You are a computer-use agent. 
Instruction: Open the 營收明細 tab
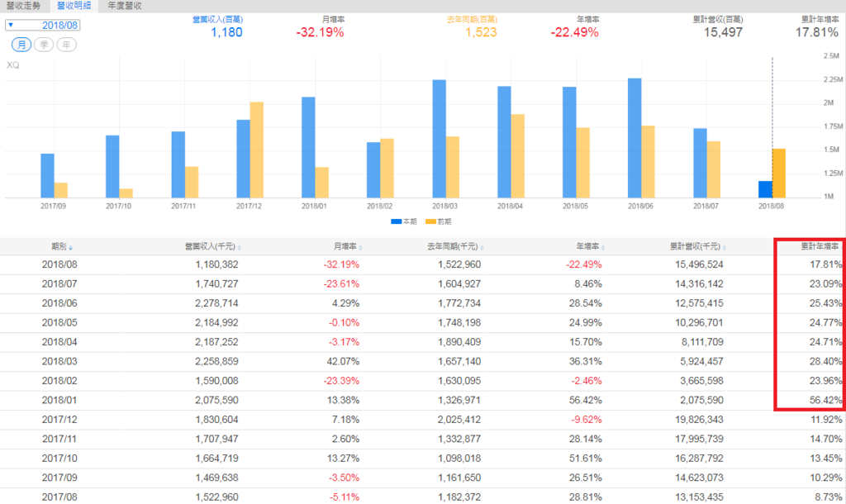[x=74, y=6]
